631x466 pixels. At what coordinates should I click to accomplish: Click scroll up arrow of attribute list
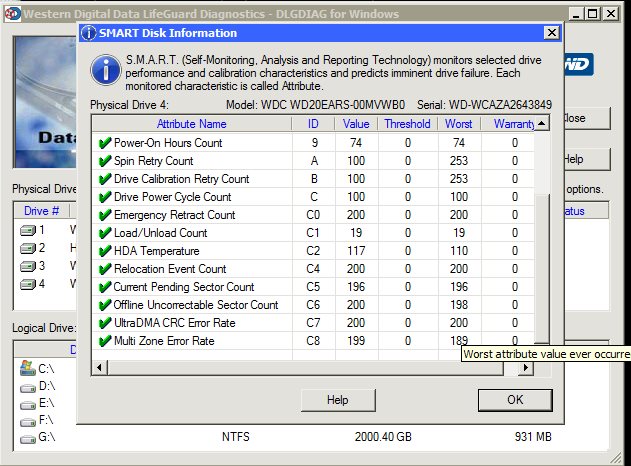point(542,123)
